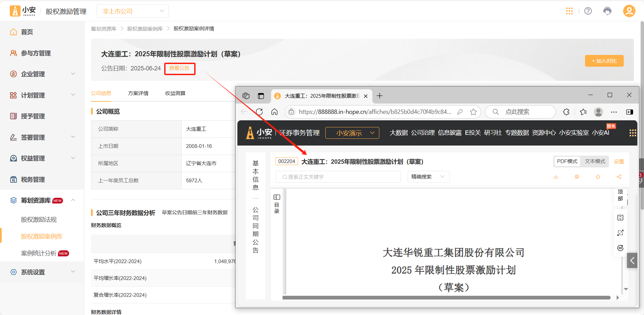Select the 大连重工 browser tab

pos(321,96)
